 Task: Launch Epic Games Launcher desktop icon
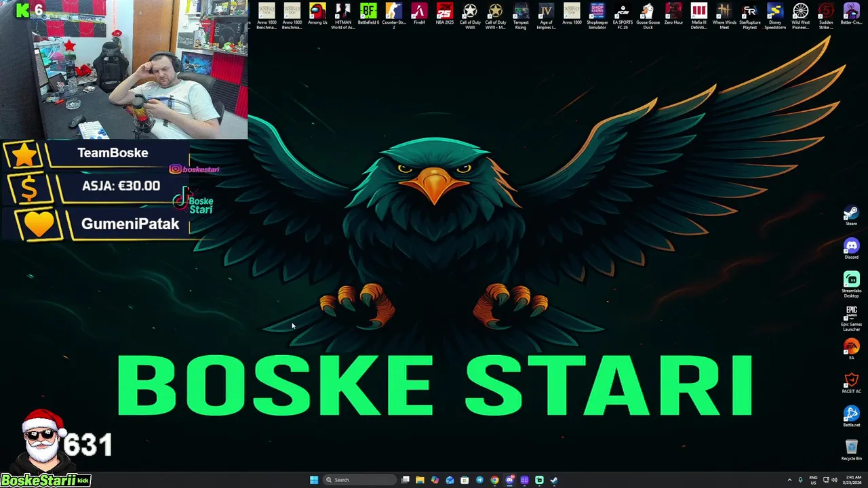[851, 319]
